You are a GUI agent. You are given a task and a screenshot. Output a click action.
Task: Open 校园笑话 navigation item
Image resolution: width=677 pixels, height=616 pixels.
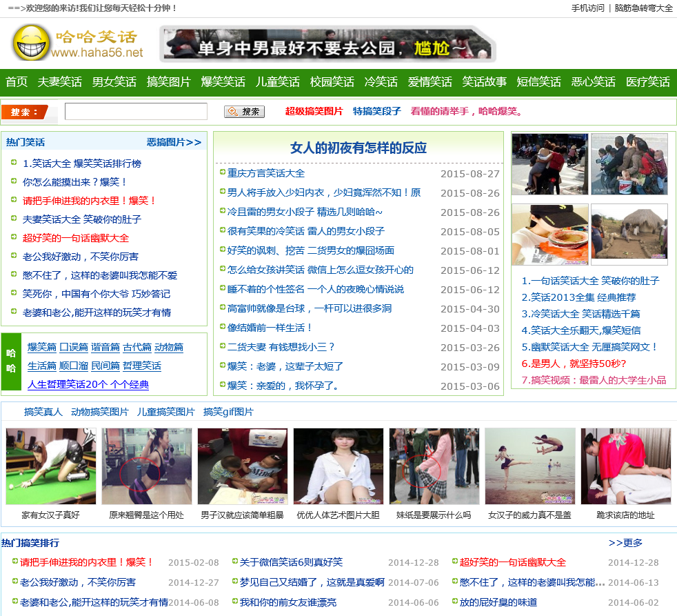pyautogui.click(x=332, y=81)
